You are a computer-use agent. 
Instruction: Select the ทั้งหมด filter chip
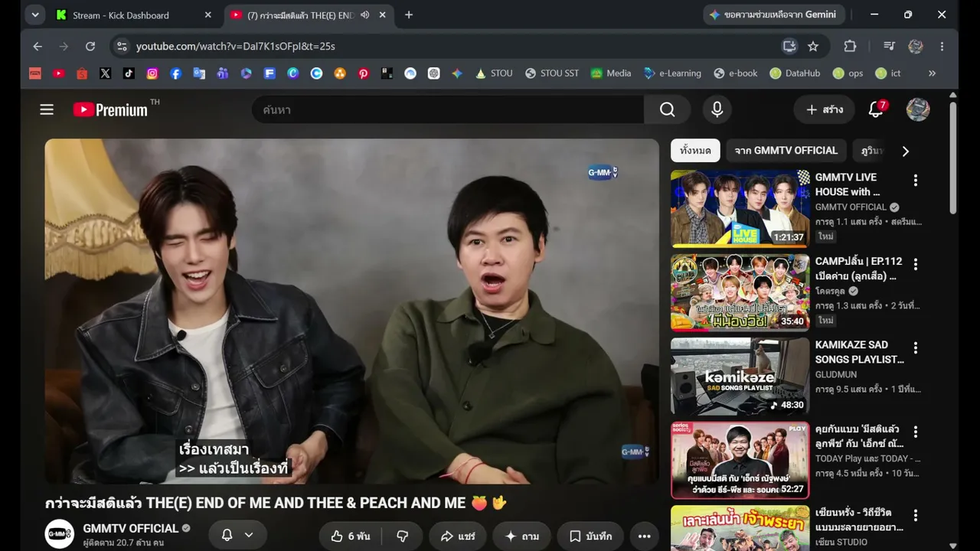(695, 151)
